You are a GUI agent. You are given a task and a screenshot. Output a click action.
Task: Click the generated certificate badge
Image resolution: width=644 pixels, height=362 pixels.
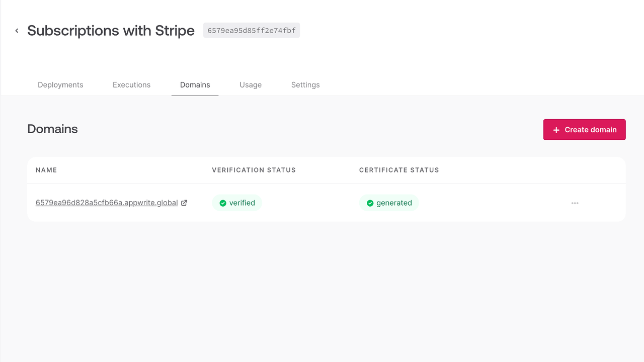pyautogui.click(x=389, y=203)
